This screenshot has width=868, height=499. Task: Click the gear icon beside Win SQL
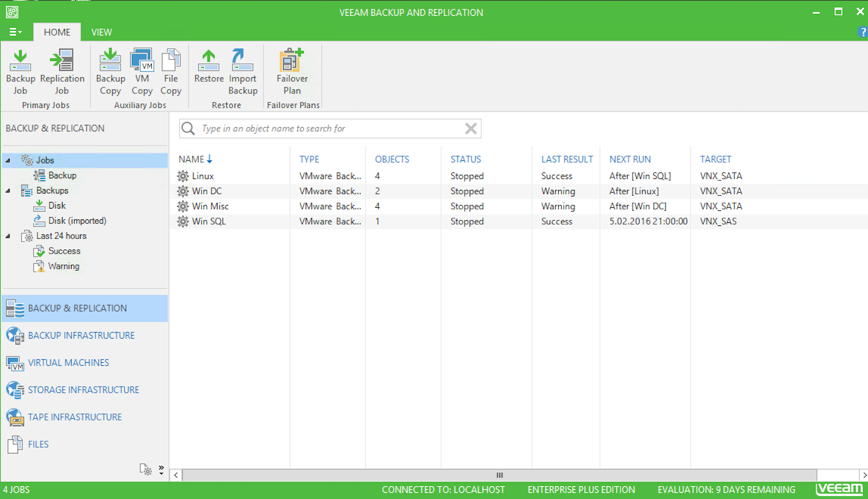tap(183, 221)
